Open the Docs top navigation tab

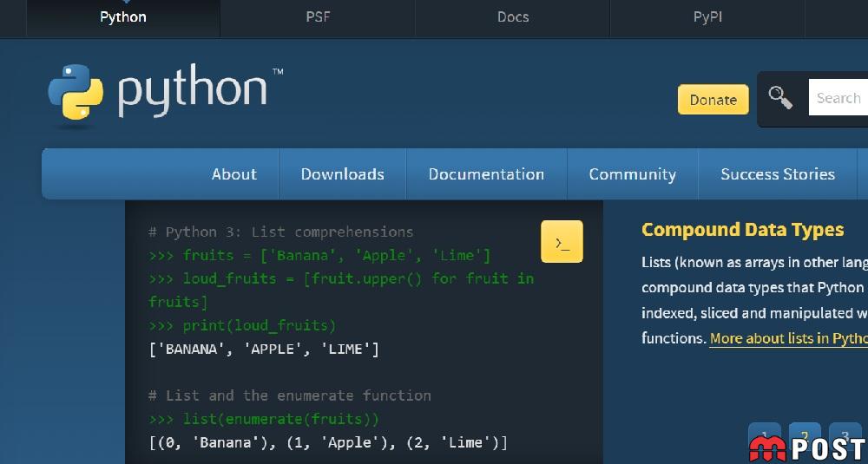[x=513, y=17]
